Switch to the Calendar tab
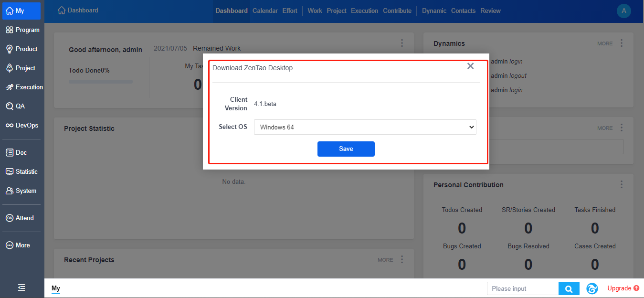 click(x=265, y=11)
